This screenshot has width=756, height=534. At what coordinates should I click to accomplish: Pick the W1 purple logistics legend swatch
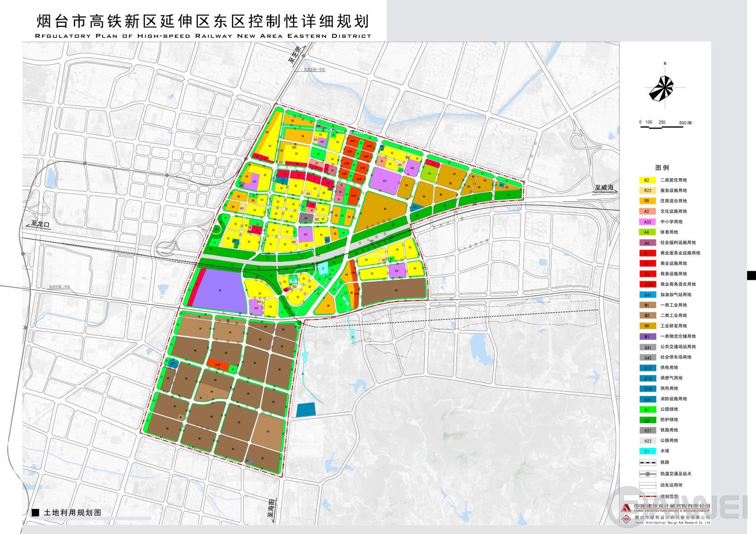tap(647, 336)
